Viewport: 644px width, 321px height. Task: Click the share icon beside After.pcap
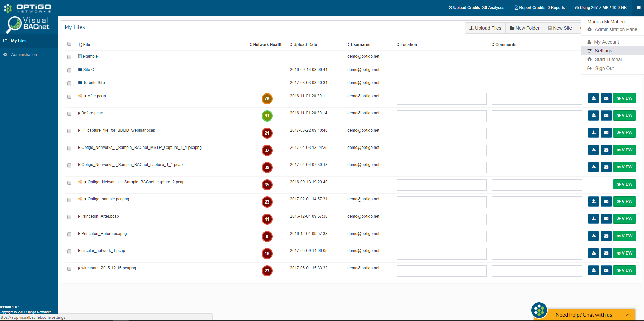pos(80,96)
